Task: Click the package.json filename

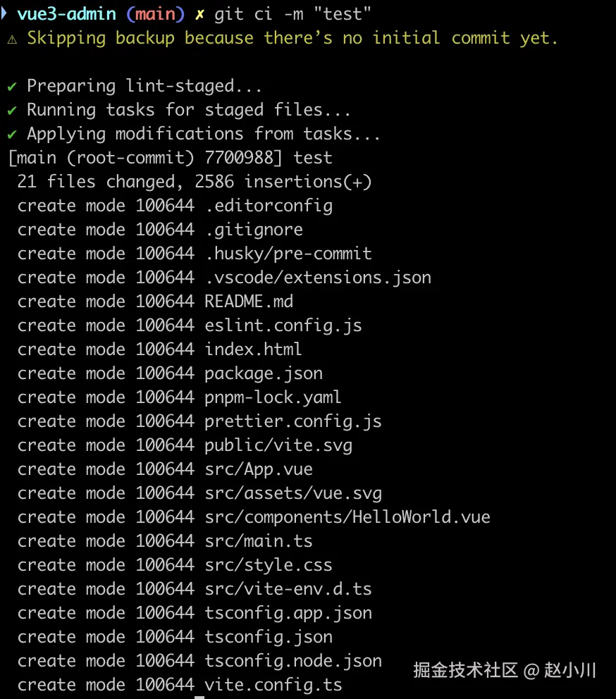Action: 264,373
